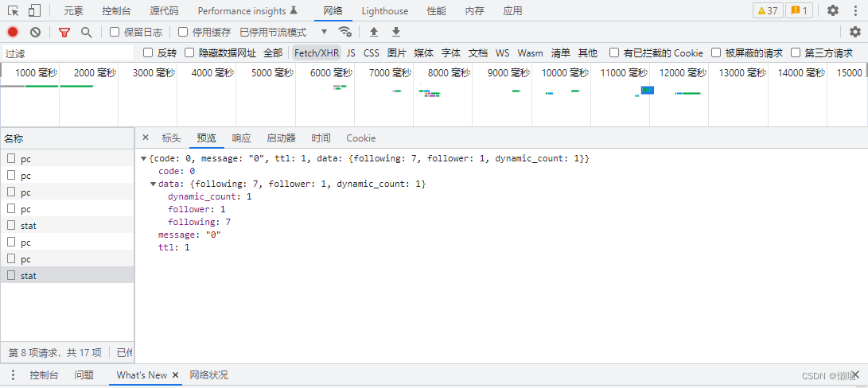
Task: Filter by 媒体 request type
Action: [423, 52]
